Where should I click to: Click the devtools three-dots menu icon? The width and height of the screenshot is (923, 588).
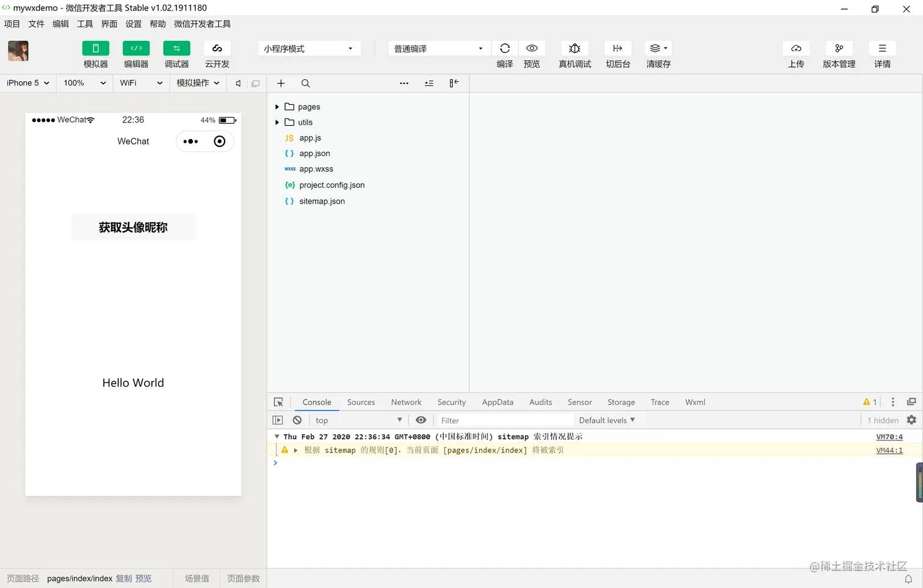[x=892, y=402]
